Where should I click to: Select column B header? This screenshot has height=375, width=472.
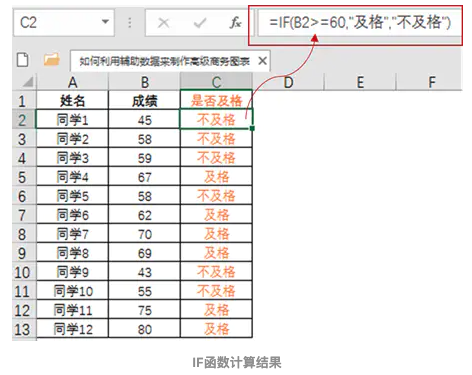point(144,82)
